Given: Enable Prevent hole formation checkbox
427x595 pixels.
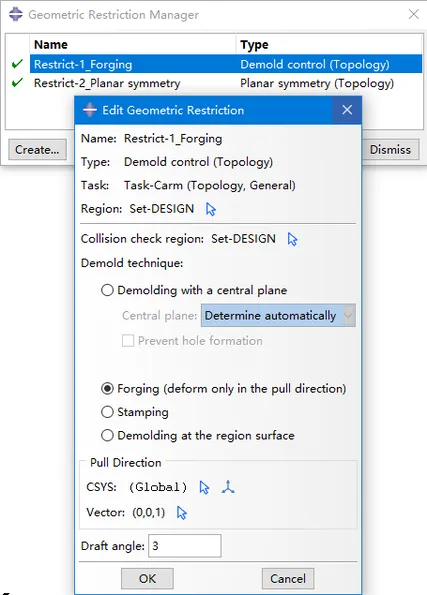Looking at the screenshot, I should click(128, 341).
